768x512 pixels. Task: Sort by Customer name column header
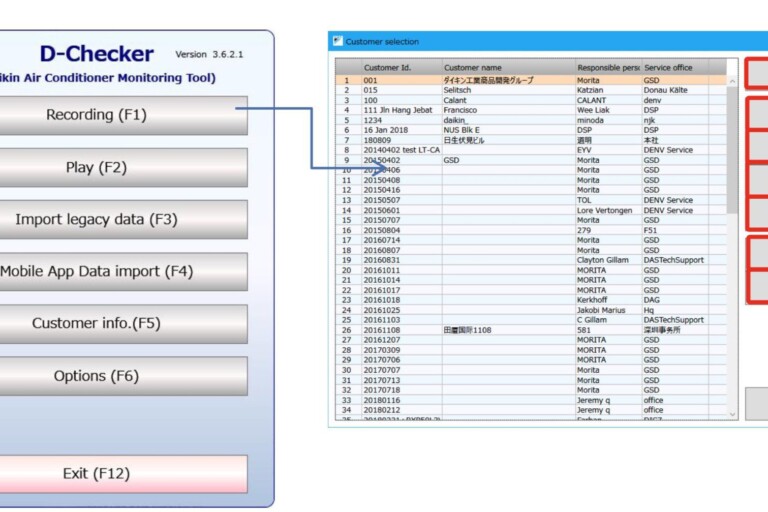(508, 67)
